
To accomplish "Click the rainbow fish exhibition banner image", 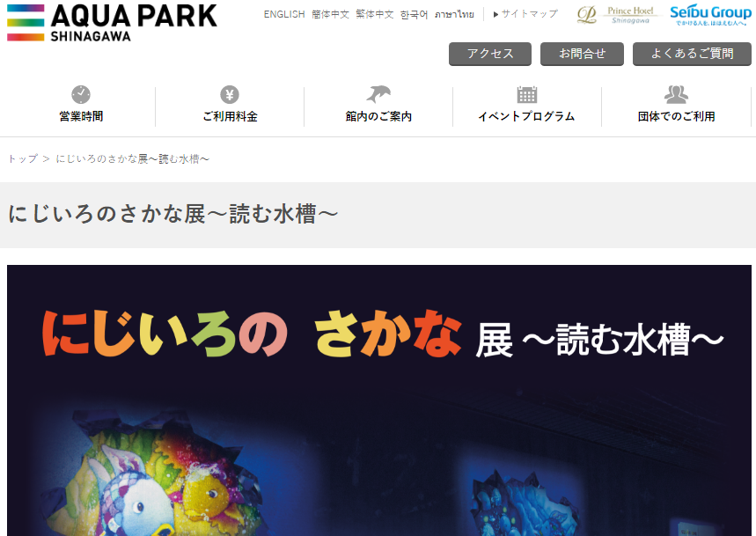I will click(379, 400).
